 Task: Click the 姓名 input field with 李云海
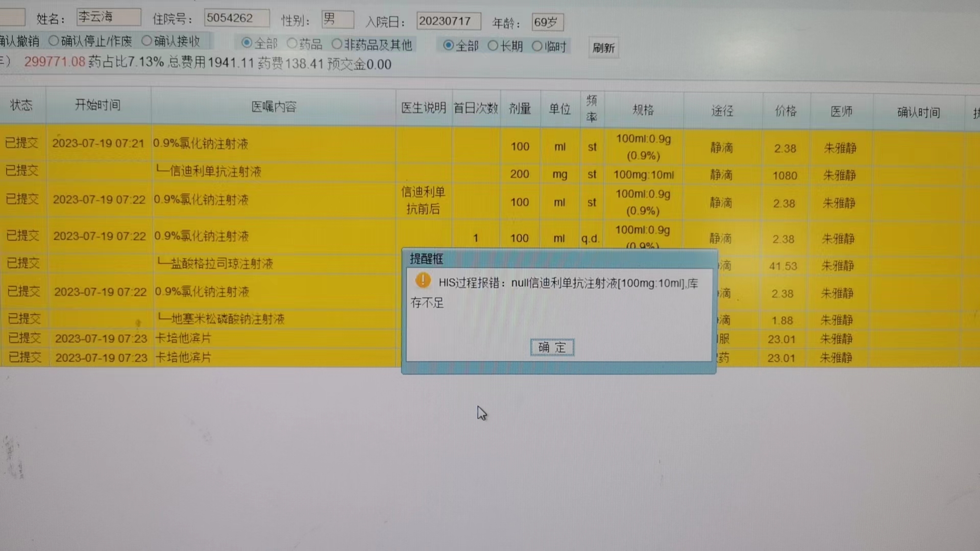(x=108, y=17)
